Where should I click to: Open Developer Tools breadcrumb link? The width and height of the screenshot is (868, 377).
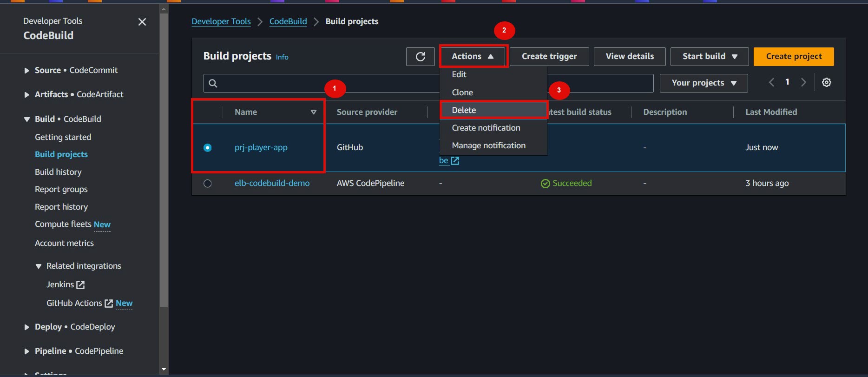(x=221, y=21)
